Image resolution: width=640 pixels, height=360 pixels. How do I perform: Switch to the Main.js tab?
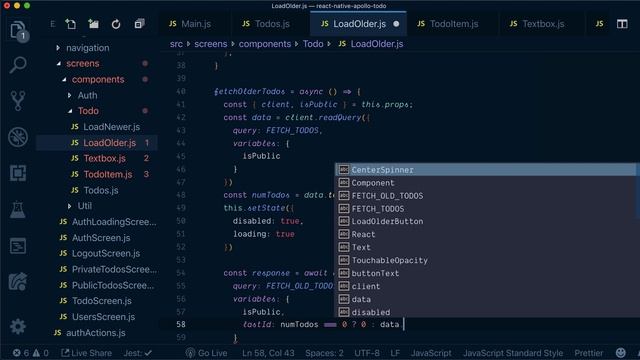coord(190,24)
